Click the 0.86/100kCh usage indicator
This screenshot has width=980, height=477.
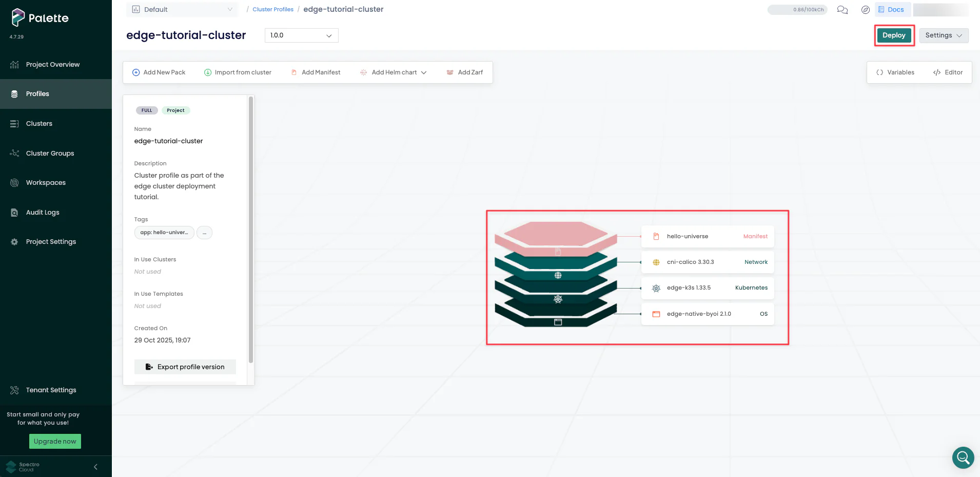[797, 9]
